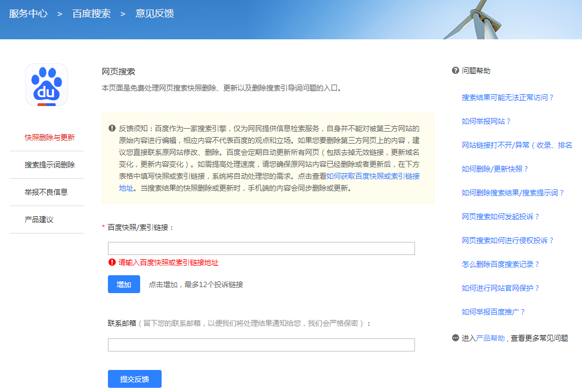Switch to 搜索提示词删除 tab

pyautogui.click(x=49, y=165)
